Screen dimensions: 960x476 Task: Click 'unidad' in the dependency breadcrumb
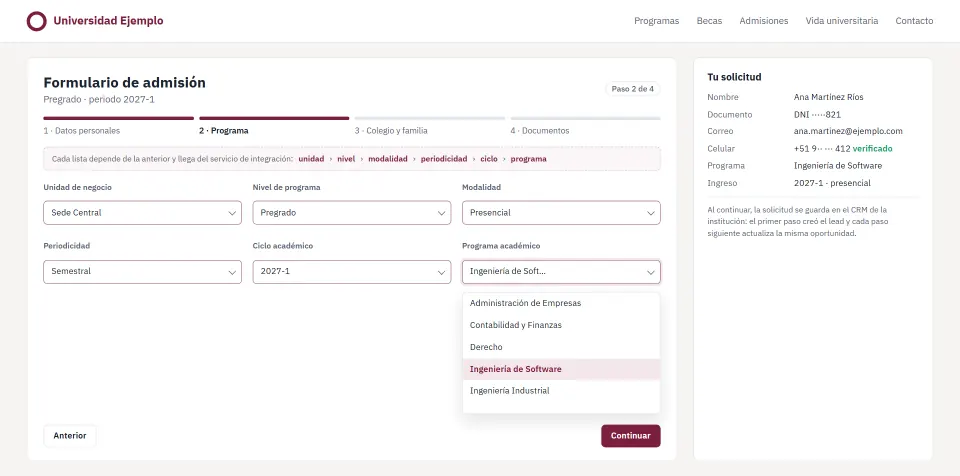click(311, 159)
